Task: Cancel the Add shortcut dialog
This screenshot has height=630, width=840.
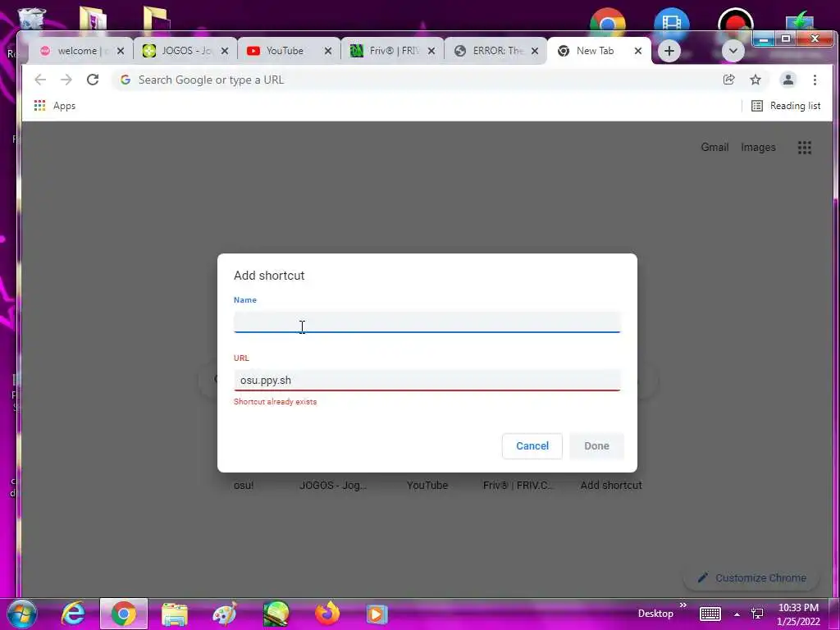Action: (532, 445)
